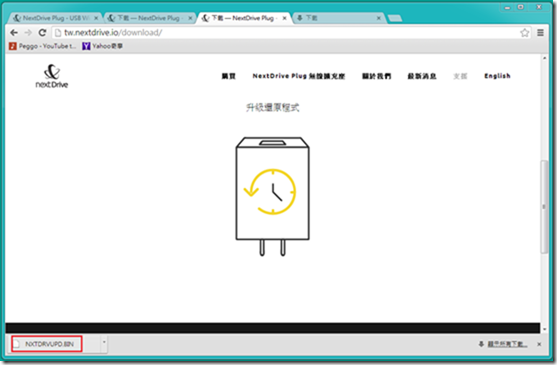Click the scrollbar down arrow

click(544, 329)
